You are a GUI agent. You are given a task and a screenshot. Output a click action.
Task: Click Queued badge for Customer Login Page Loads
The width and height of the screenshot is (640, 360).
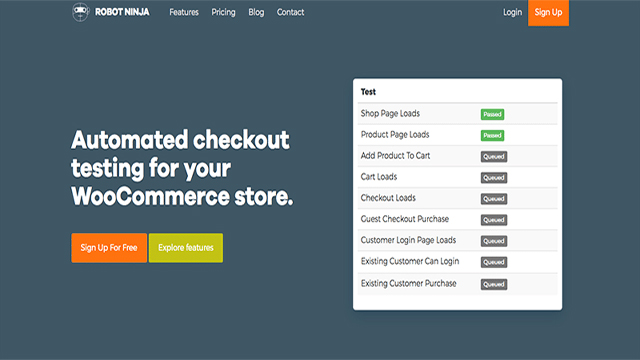point(494,241)
